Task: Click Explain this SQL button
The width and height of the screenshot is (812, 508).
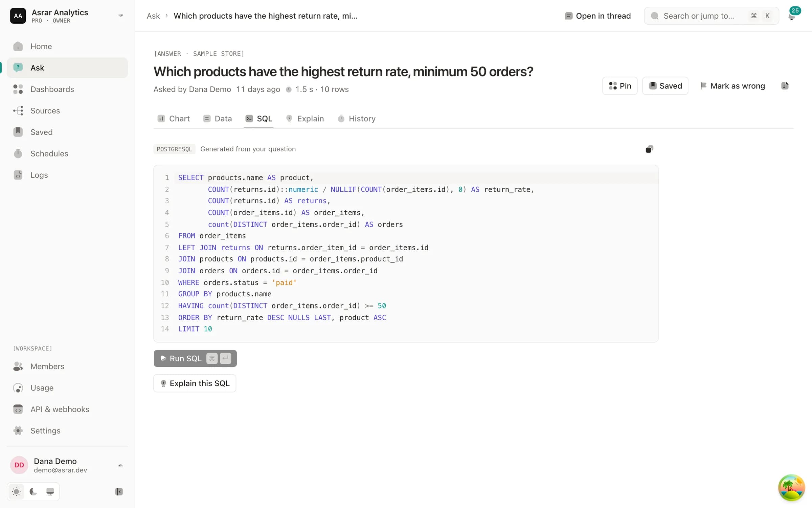Action: coord(195,383)
